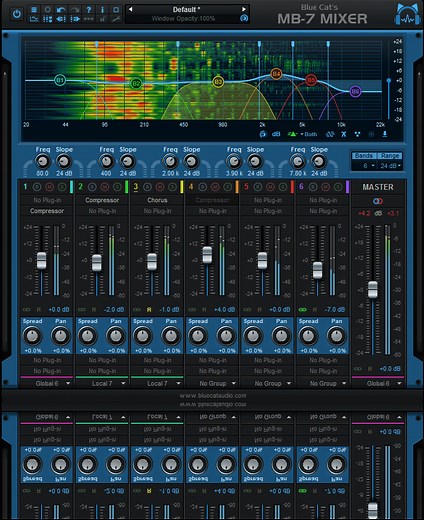This screenshot has width=424, height=520.
Task: Toggle the red mute button on band 4
Action: click(215, 187)
